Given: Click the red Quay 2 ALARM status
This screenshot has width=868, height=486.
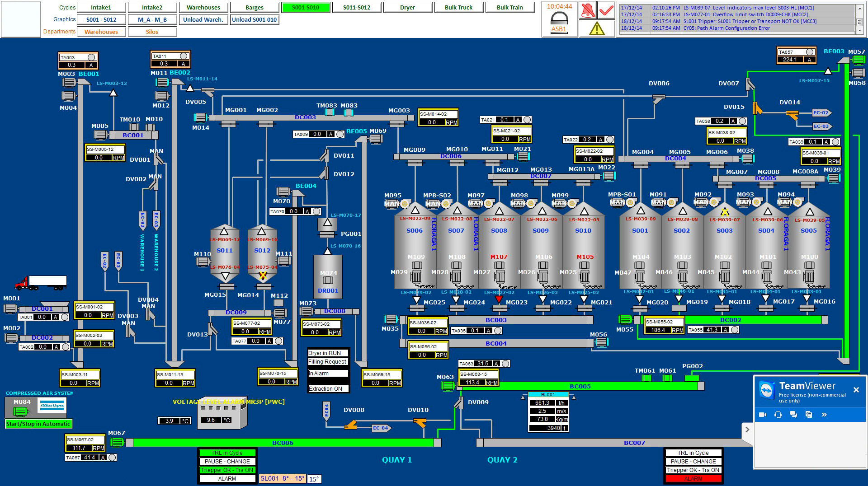Looking at the screenshot, I should pyautogui.click(x=693, y=478).
